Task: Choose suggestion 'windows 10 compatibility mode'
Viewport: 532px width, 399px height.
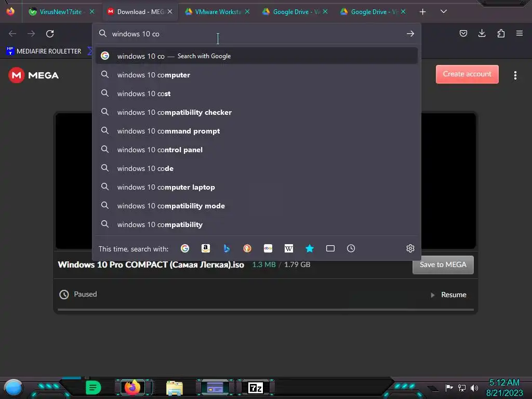Action: click(x=257, y=205)
